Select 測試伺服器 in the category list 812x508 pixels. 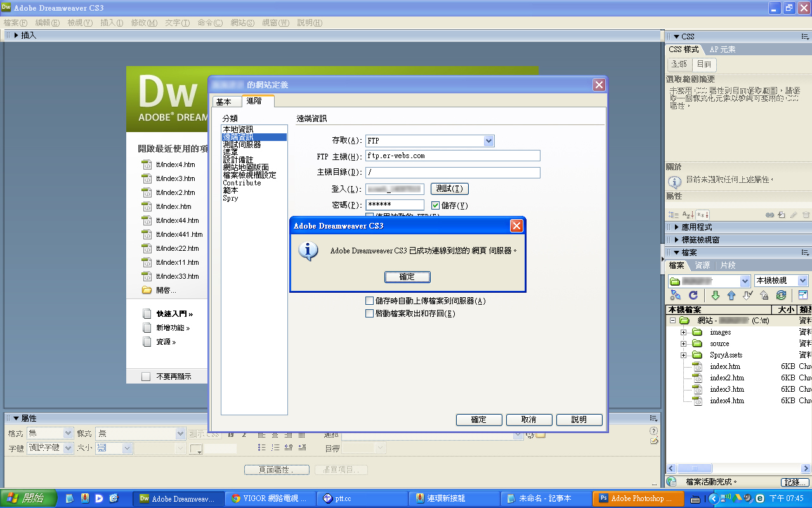[254, 145]
